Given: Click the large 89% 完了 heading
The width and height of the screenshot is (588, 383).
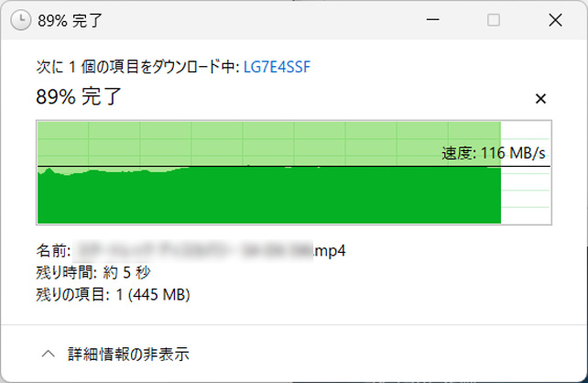Looking at the screenshot, I should coord(79,97).
